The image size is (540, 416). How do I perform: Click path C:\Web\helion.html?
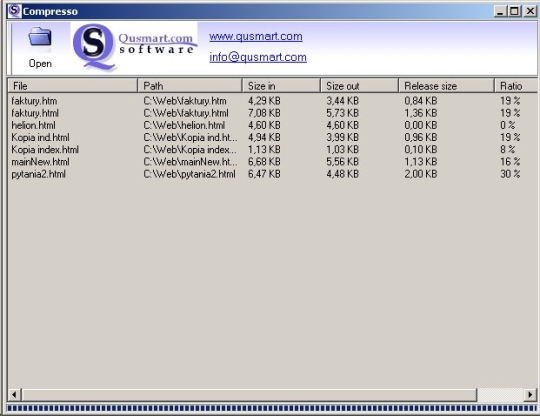[x=184, y=125]
